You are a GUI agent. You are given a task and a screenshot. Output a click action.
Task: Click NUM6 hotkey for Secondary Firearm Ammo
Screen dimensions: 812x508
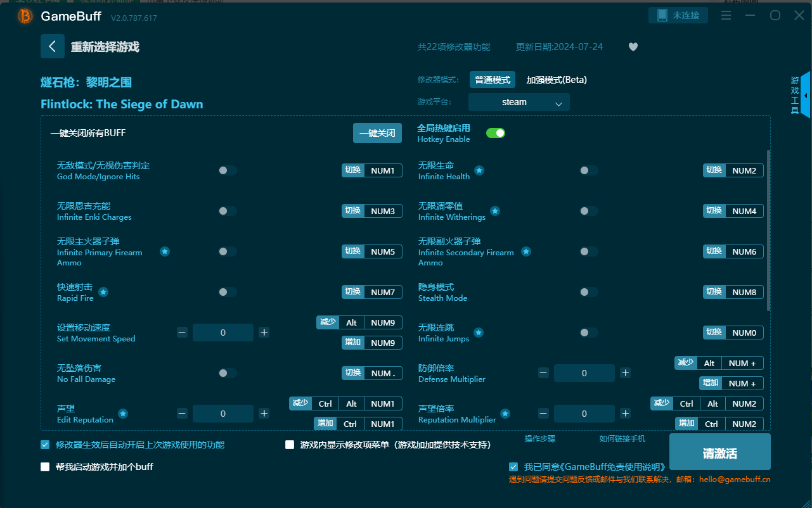point(744,251)
